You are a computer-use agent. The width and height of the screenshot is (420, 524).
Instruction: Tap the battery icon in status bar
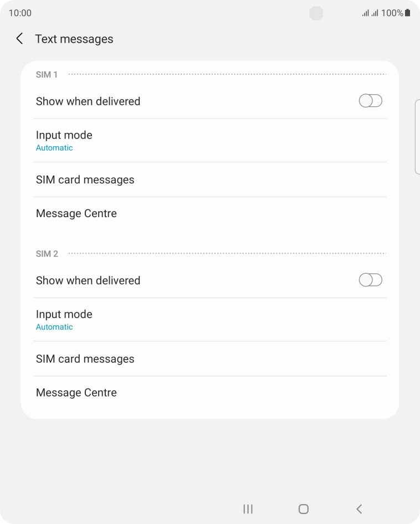[408, 13]
